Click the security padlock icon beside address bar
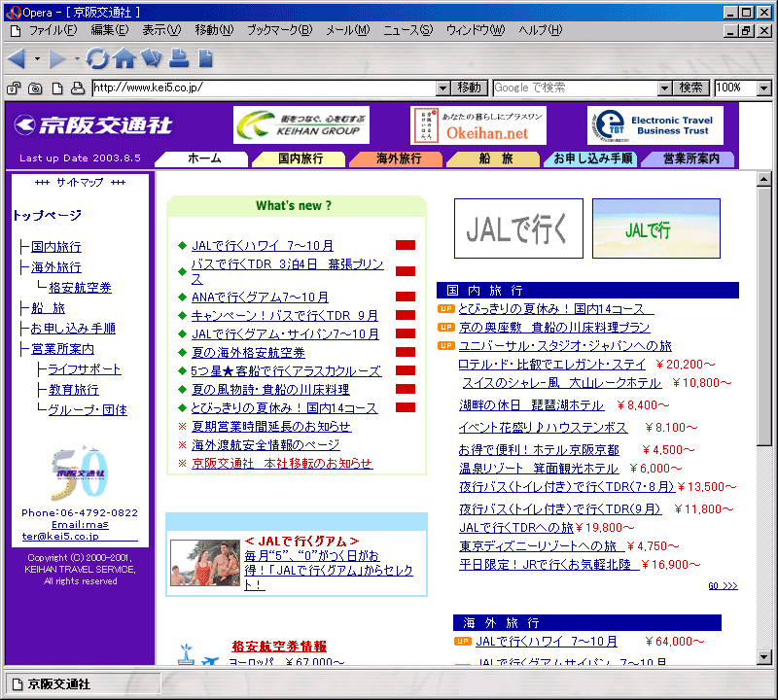This screenshot has height=700, width=778. [x=14, y=88]
